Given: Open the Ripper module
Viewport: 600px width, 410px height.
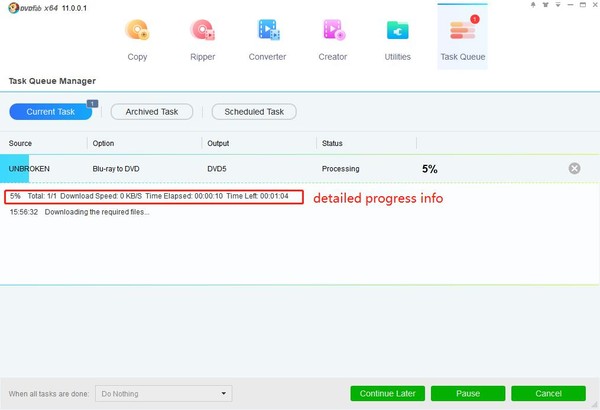Looking at the screenshot, I should (202, 39).
